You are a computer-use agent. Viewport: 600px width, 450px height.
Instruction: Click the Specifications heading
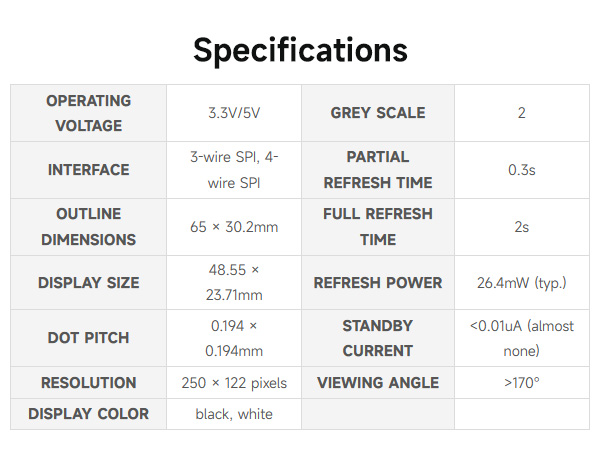click(x=300, y=50)
